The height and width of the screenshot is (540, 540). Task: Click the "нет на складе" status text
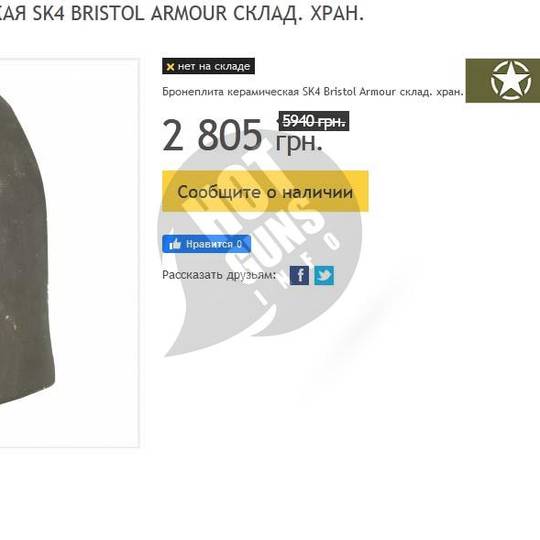(214, 66)
